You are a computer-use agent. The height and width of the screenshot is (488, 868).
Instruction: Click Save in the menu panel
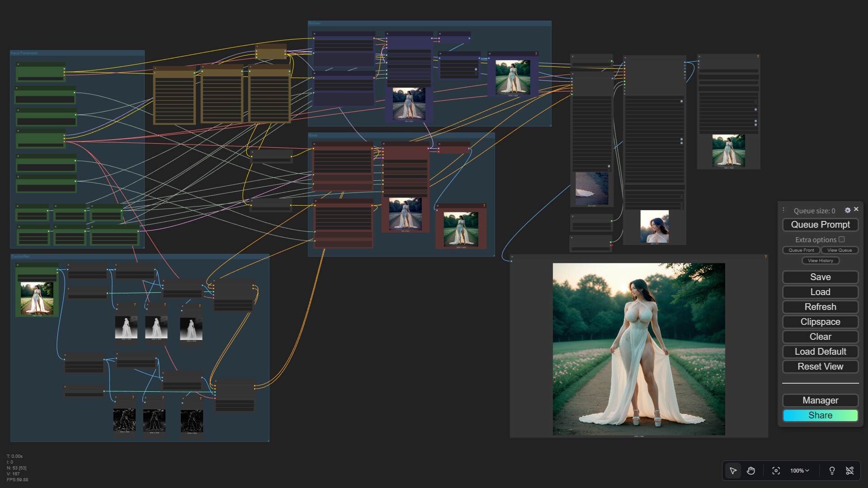820,277
